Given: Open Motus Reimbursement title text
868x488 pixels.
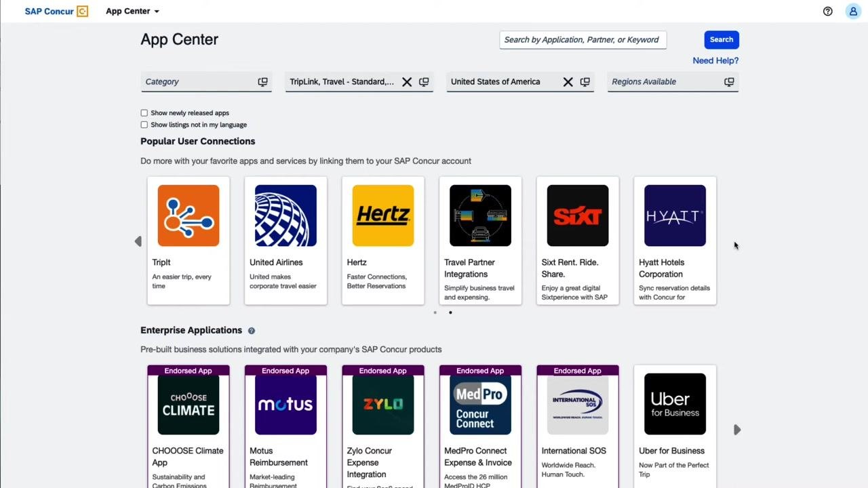Looking at the screenshot, I should [279, 457].
